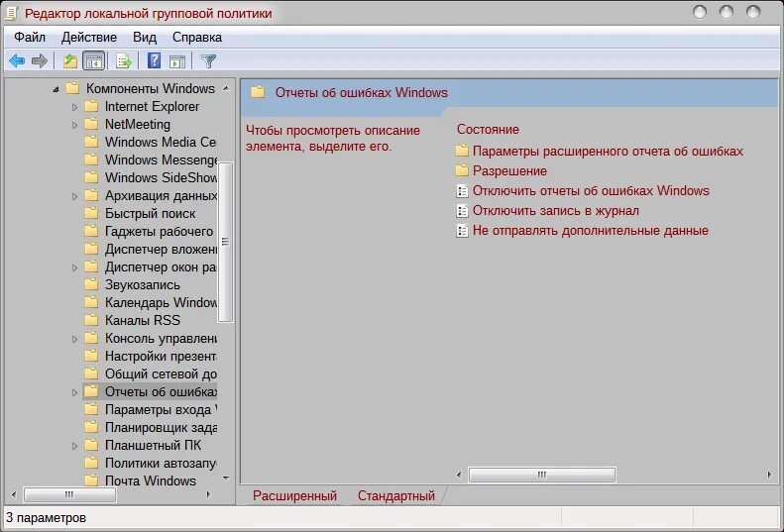This screenshot has height=532, width=784.
Task: Select Политики автозапуска in tree
Action: [x=160, y=464]
